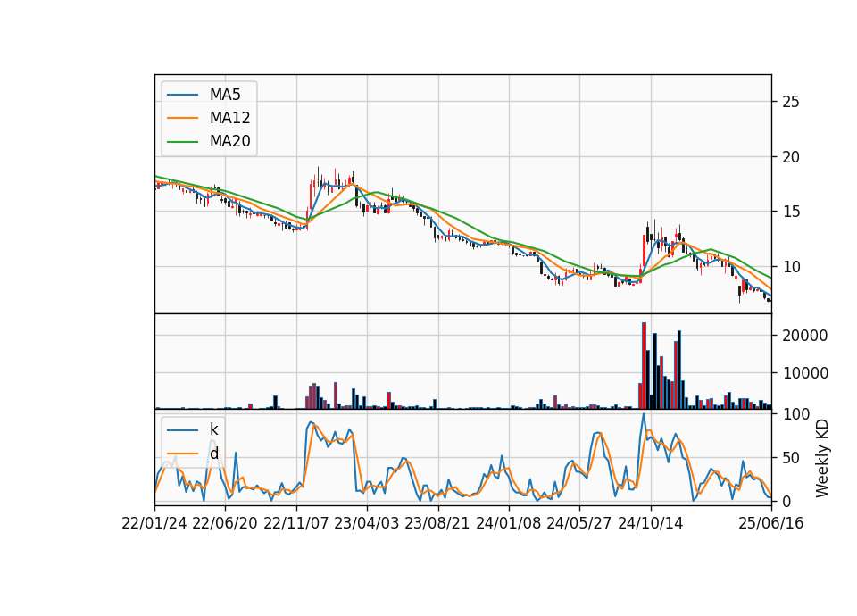Click the MA20 legend label
The image size is (857, 616).
229,141
